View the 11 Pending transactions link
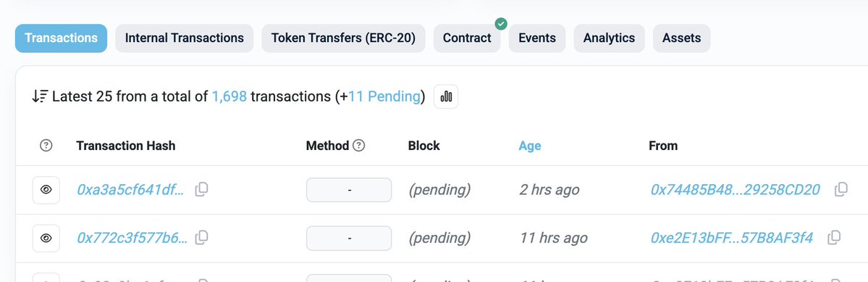This screenshot has height=282, width=868. (x=384, y=96)
